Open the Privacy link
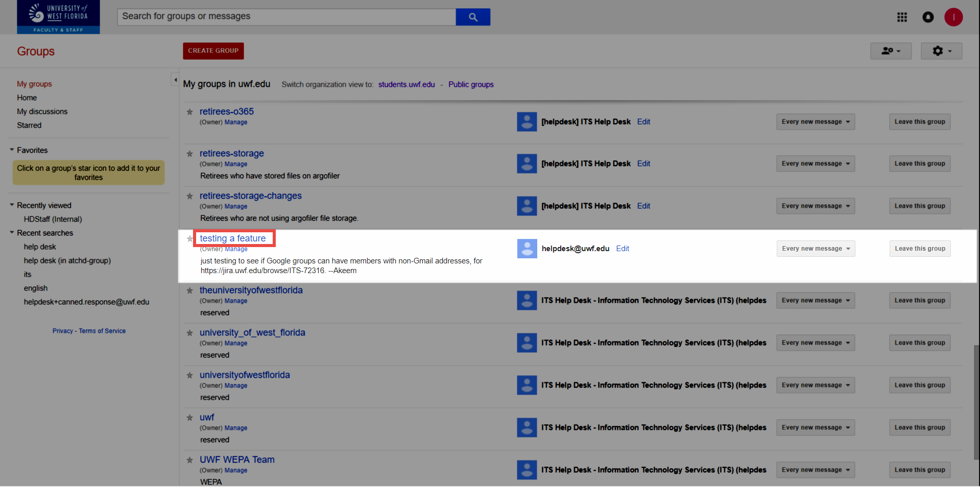The width and height of the screenshot is (980, 487). click(x=63, y=331)
